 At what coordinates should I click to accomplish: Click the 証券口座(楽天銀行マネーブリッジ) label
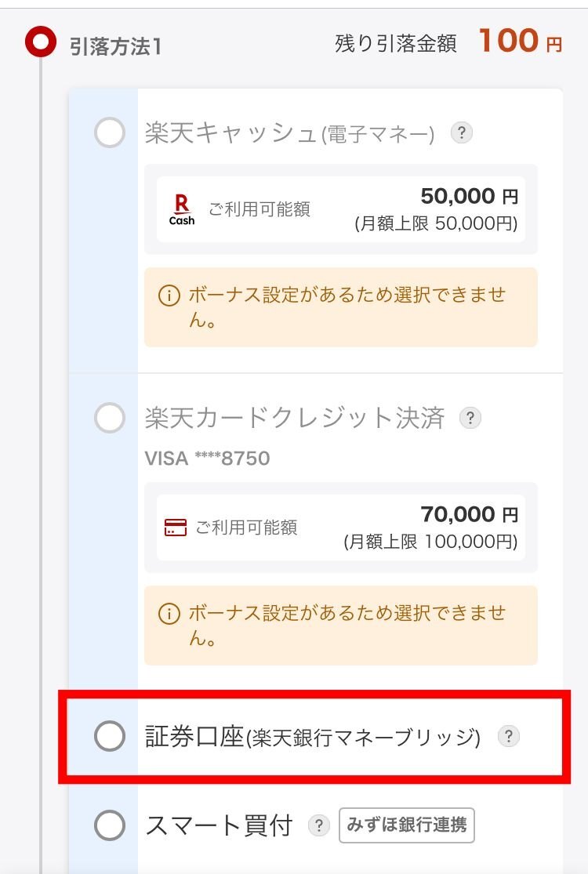pyautogui.click(x=313, y=736)
